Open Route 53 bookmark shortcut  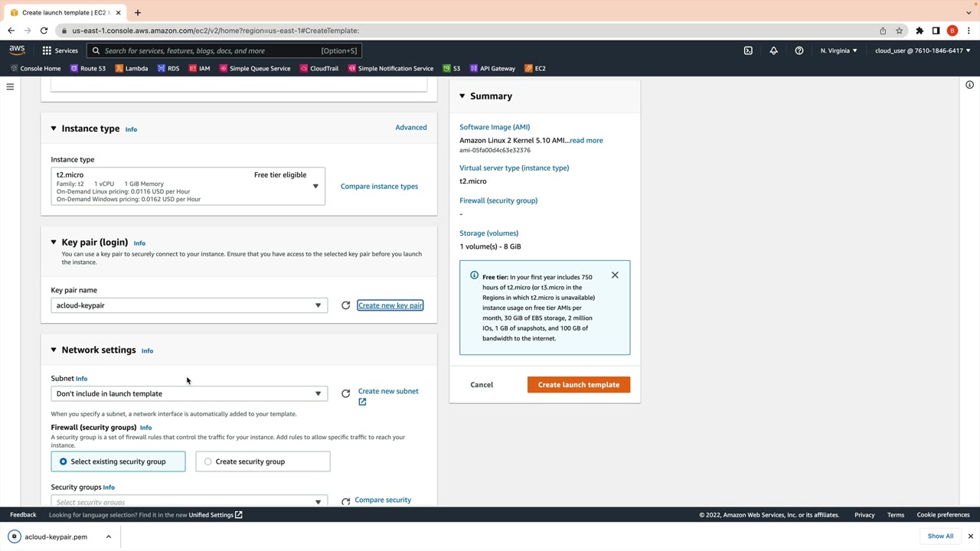88,68
